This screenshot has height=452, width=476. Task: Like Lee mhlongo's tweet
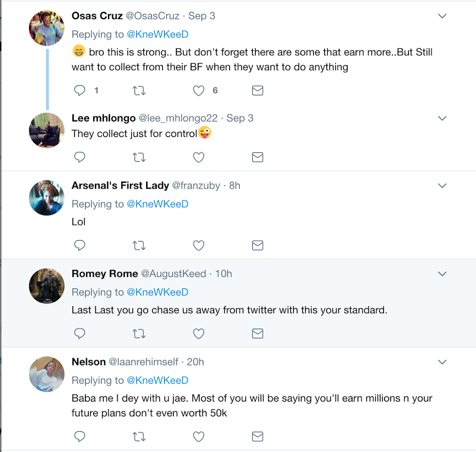tap(199, 157)
